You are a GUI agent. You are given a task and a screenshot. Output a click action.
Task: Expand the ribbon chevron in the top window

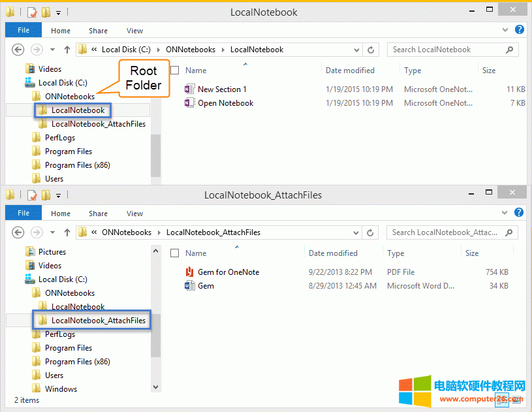[x=507, y=30]
